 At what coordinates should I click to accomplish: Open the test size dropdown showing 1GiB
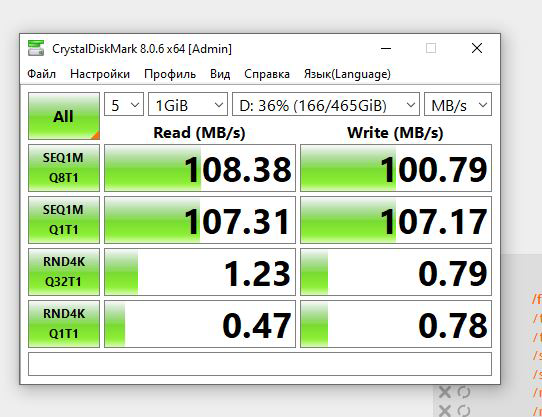pyautogui.click(x=188, y=104)
